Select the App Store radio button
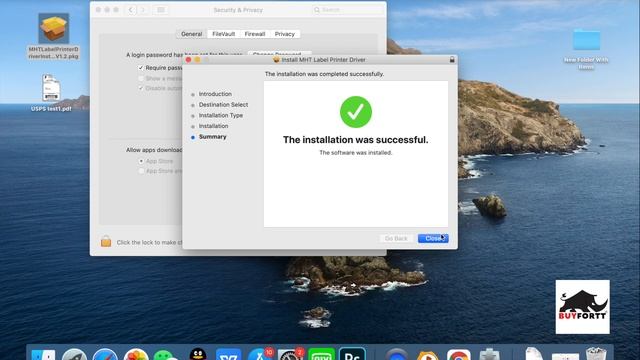The height and width of the screenshot is (360, 640). (141, 161)
